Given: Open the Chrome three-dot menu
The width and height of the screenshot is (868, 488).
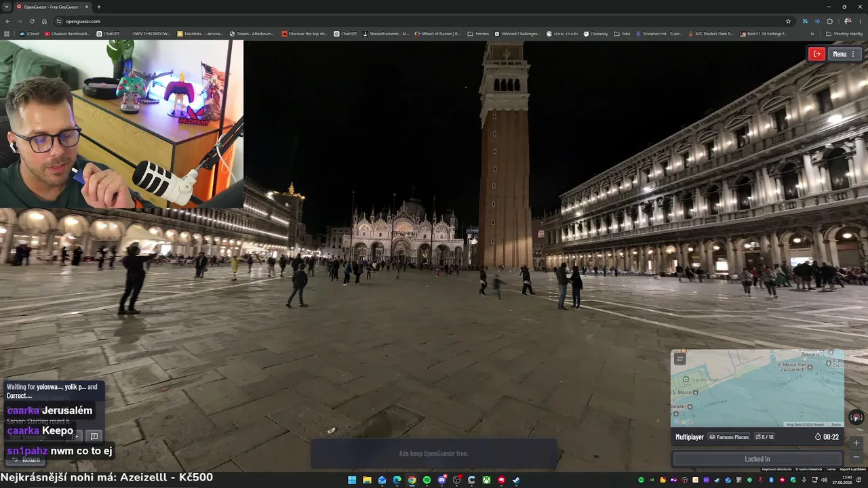Looking at the screenshot, I should coord(861,21).
